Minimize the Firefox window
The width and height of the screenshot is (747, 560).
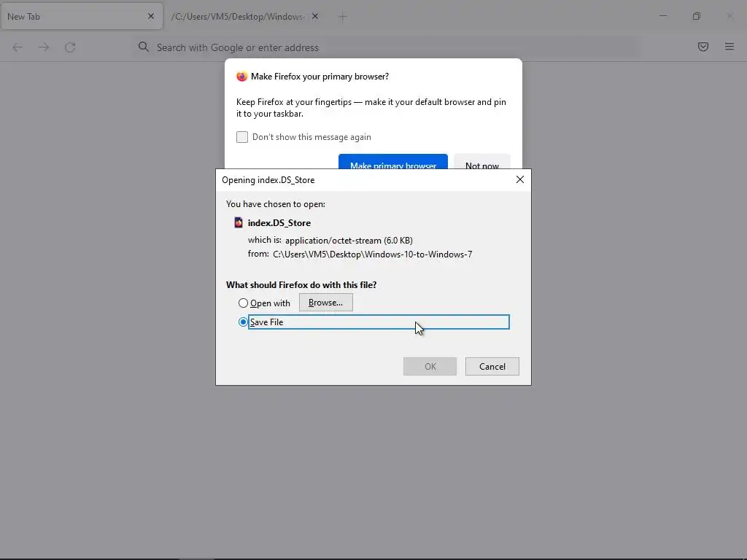[x=663, y=16]
